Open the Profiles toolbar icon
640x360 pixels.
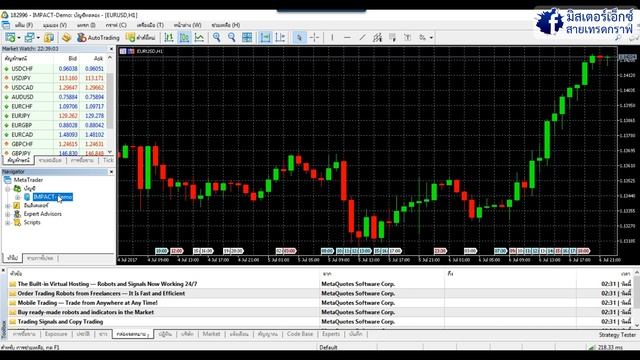tap(29, 38)
